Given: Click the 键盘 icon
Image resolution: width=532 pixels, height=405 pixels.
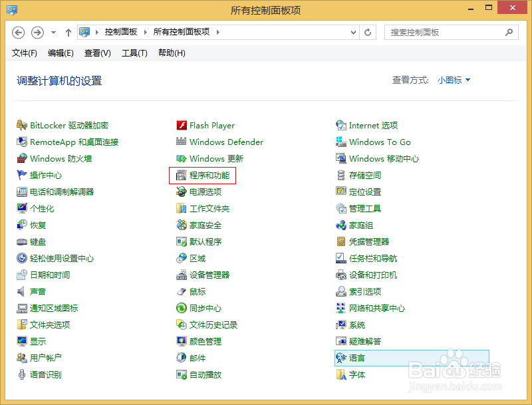Looking at the screenshot, I should click(22, 242).
